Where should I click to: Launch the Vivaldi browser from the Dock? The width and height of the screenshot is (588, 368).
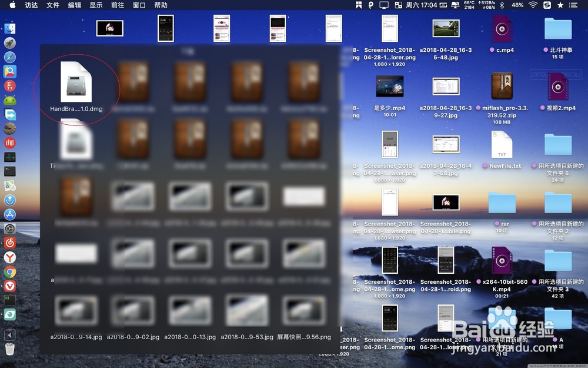10,286
